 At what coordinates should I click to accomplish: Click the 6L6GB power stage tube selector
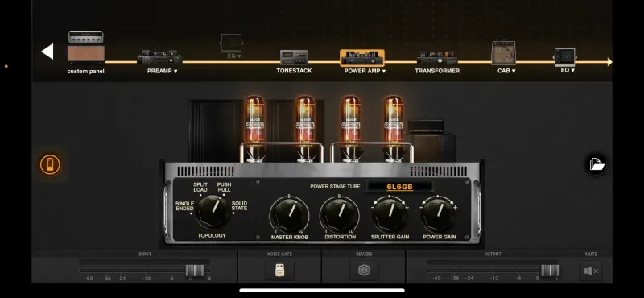399,187
